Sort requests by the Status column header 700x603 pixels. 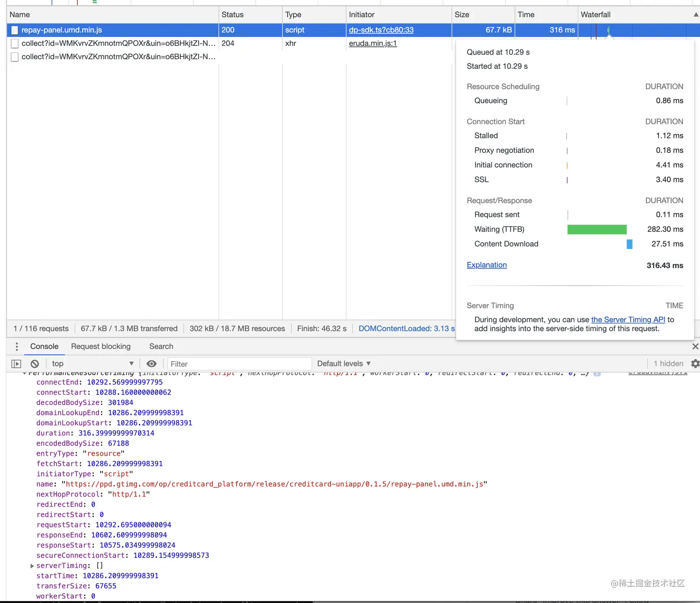pos(250,15)
